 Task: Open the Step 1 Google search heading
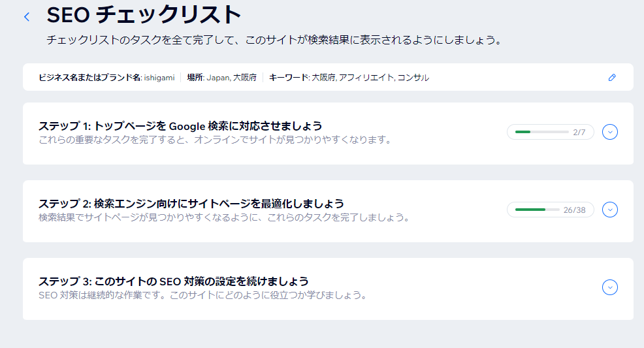click(x=180, y=126)
